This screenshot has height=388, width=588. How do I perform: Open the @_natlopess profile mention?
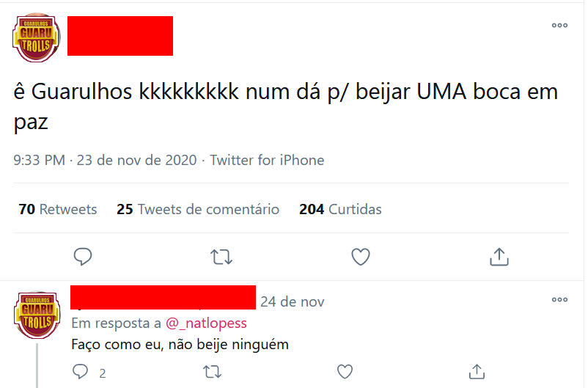pos(206,323)
